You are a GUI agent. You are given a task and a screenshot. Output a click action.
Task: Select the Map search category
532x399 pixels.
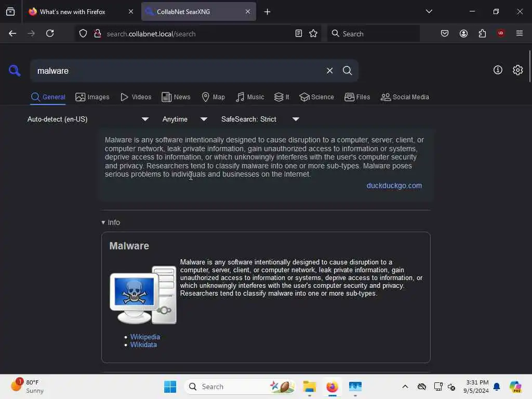pos(213,97)
